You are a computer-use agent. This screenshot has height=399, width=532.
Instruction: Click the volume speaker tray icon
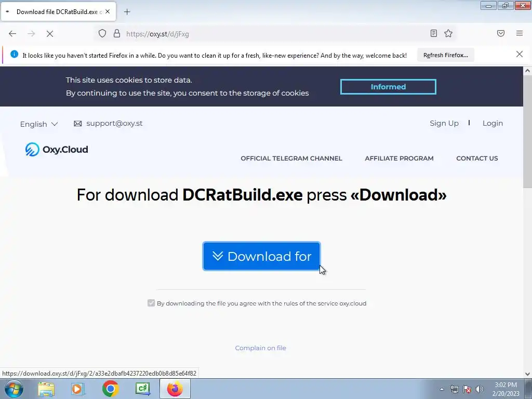480,389
